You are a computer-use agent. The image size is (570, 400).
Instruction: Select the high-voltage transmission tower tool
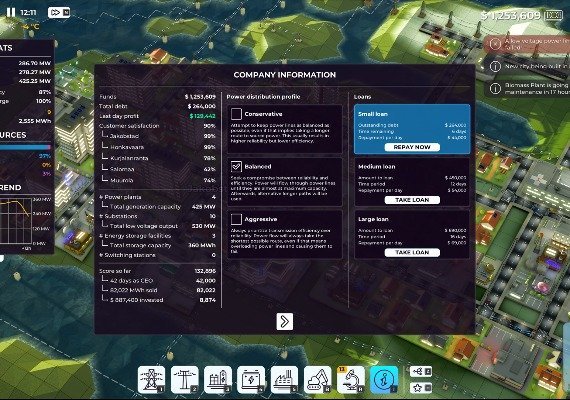click(151, 380)
